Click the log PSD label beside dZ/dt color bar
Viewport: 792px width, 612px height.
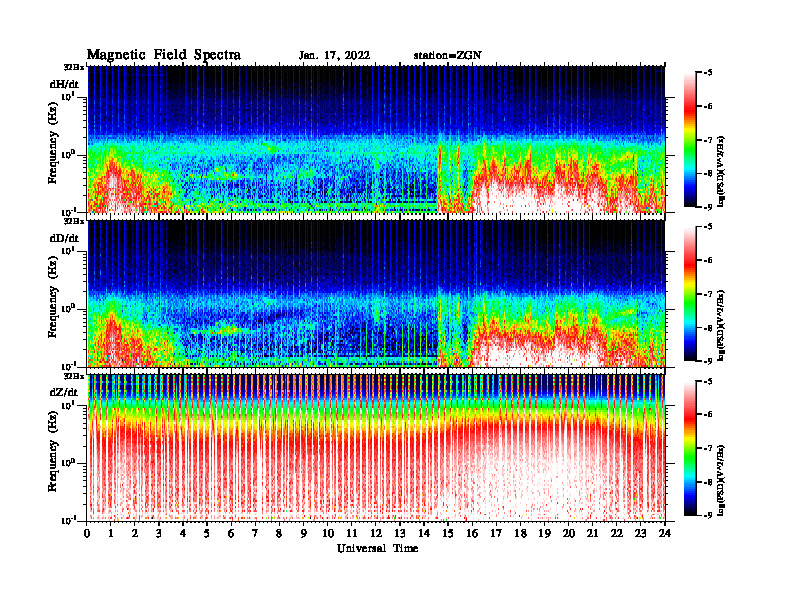click(x=722, y=479)
